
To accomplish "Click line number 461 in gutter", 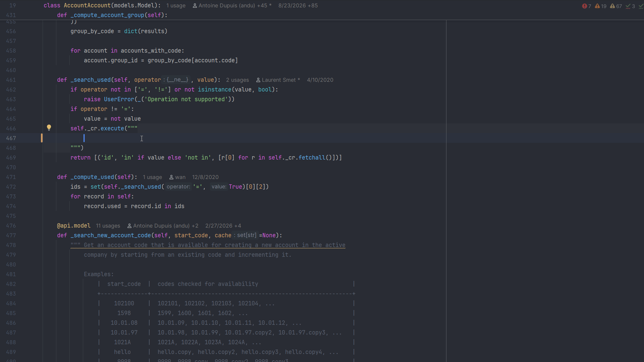I will point(11,80).
